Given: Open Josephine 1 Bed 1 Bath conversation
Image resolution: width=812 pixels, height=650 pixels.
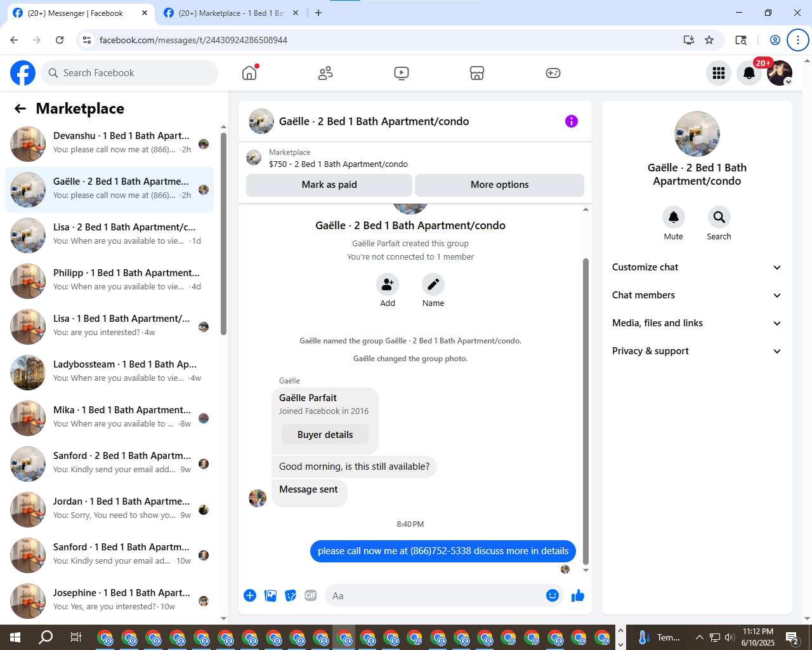Looking at the screenshot, I should pos(109,601).
